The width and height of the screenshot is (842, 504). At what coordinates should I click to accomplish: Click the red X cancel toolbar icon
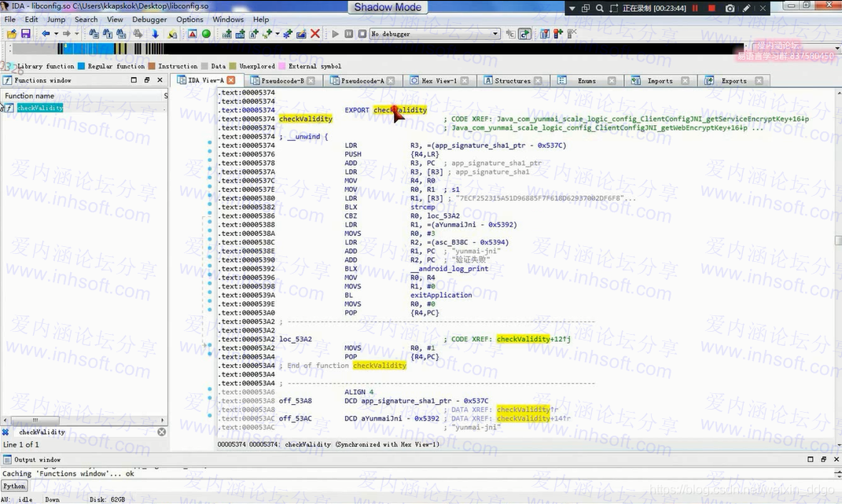pos(315,34)
